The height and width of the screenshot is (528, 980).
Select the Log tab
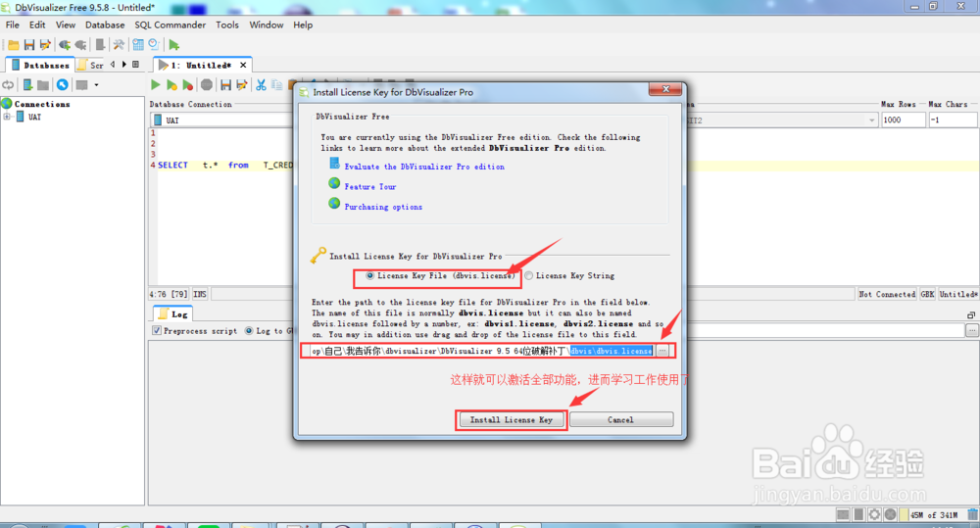point(173,314)
